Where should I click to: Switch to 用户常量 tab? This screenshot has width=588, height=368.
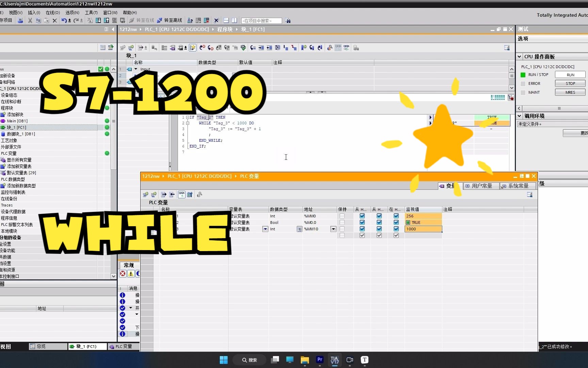[x=481, y=186]
